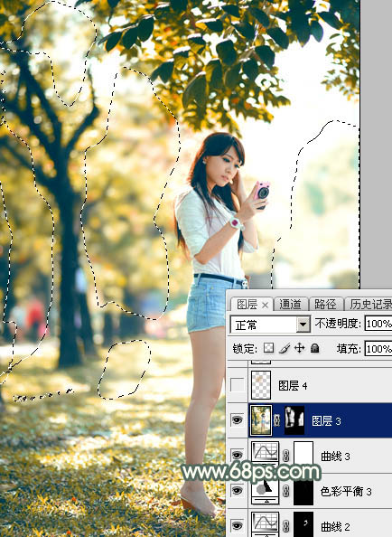Click the 曲线 2 curves adjustment icon
The height and width of the screenshot is (537, 392).
click(265, 524)
